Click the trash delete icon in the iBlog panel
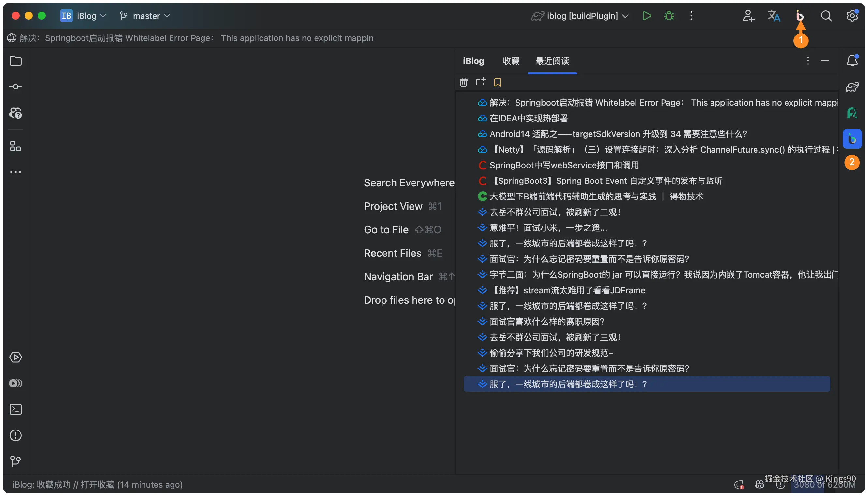Image resolution: width=868 pixels, height=496 pixels. 463,82
